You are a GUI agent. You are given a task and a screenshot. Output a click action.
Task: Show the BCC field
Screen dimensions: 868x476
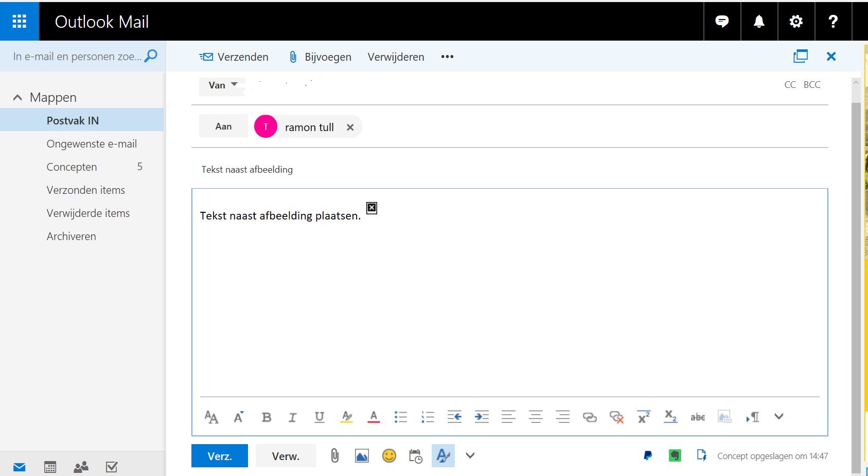(812, 85)
